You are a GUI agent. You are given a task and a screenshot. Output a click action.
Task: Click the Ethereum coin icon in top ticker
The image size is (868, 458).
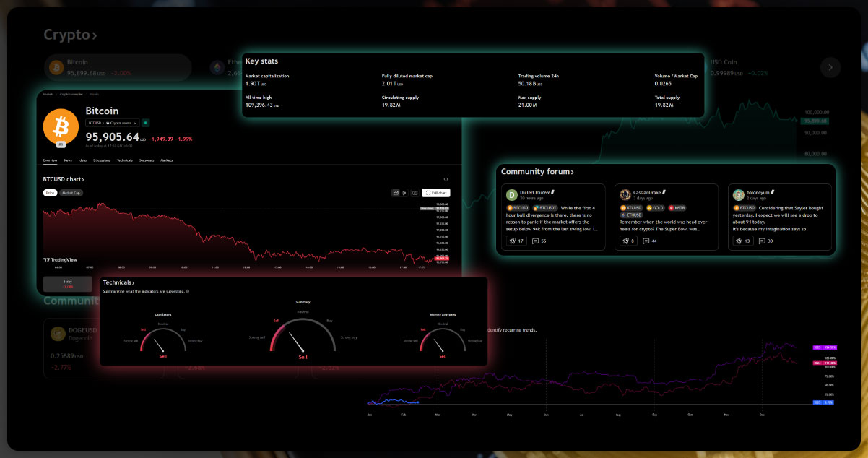[x=217, y=68]
